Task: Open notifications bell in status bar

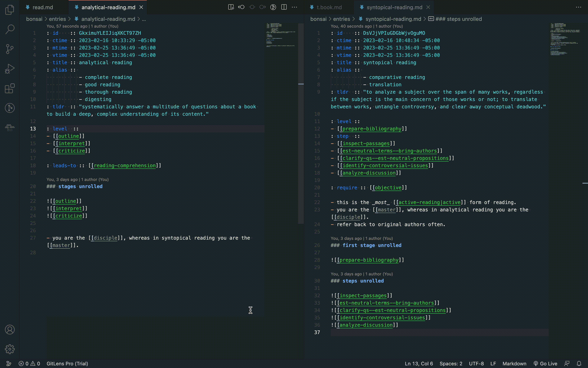Action: point(579,364)
